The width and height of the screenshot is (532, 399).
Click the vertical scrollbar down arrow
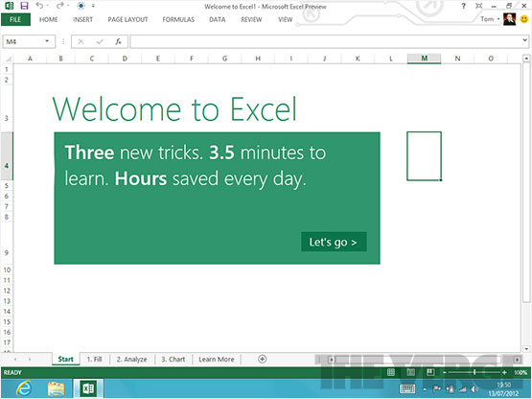coord(526,349)
